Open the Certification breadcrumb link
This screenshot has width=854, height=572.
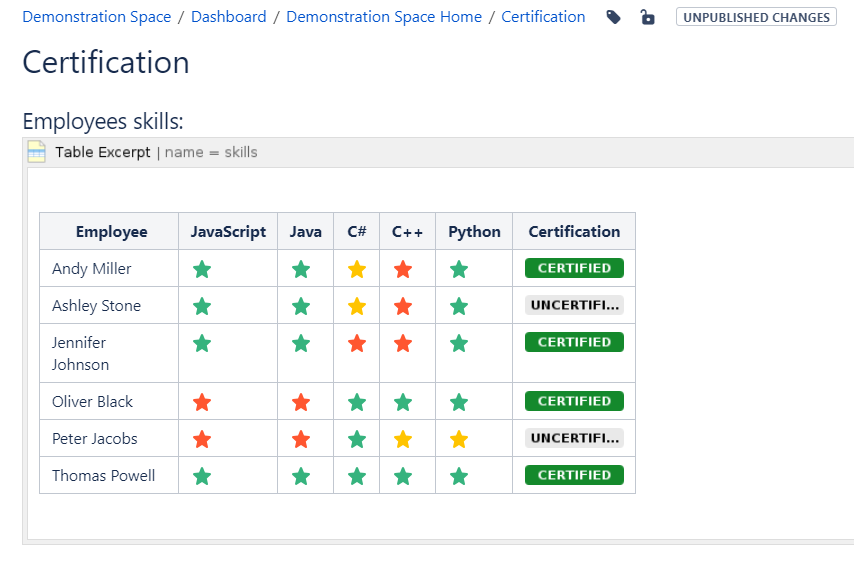coord(543,17)
